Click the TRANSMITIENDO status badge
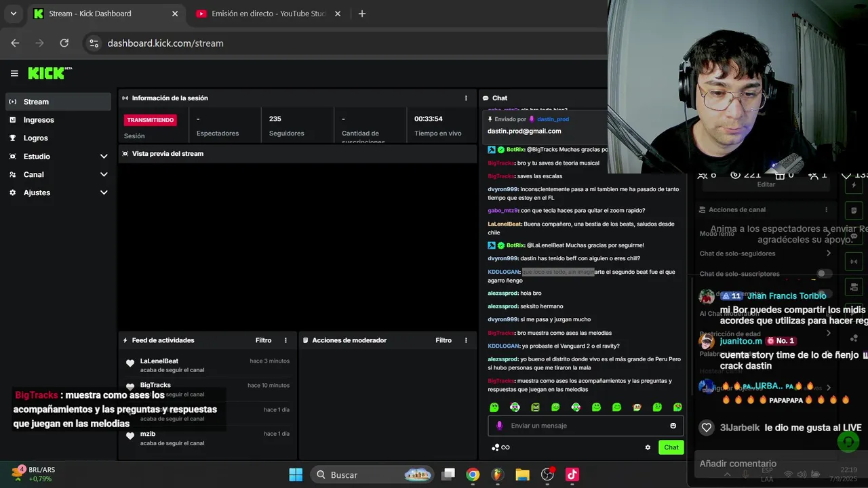Viewport: 868px width, 488px height. click(150, 120)
